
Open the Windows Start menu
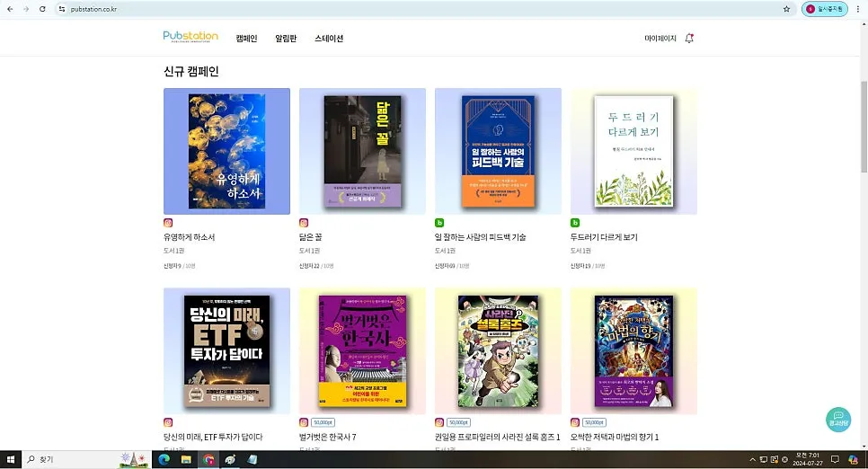pos(10,460)
